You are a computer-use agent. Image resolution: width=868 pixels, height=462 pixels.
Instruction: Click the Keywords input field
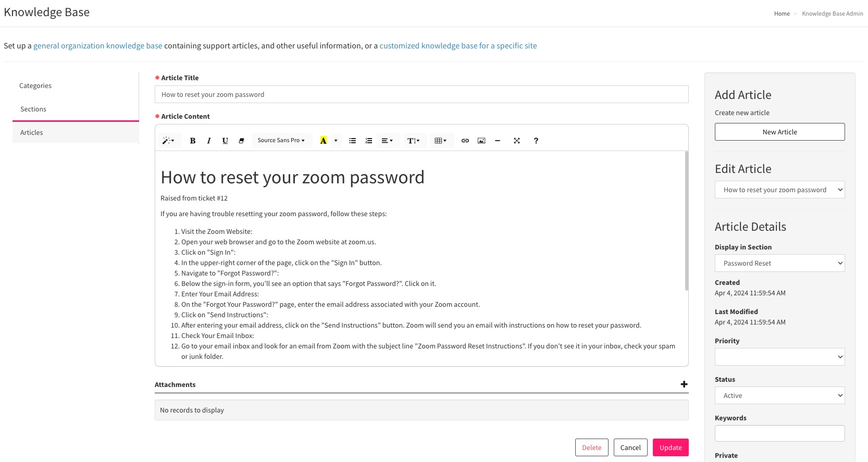[x=780, y=433]
